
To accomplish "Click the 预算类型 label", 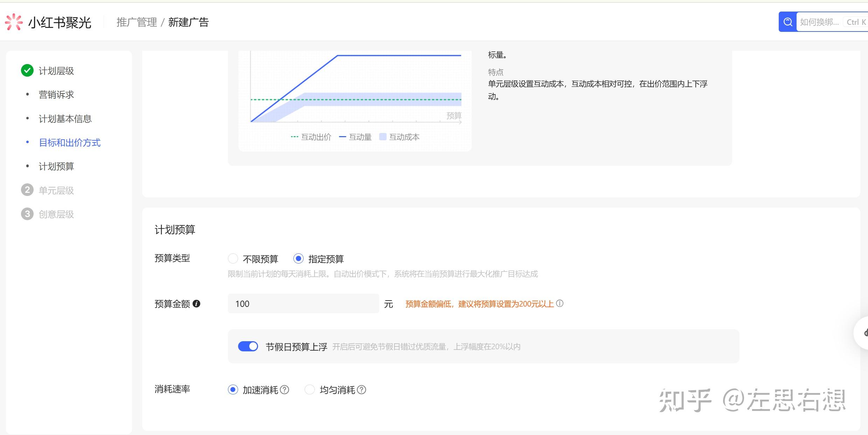I will [172, 258].
